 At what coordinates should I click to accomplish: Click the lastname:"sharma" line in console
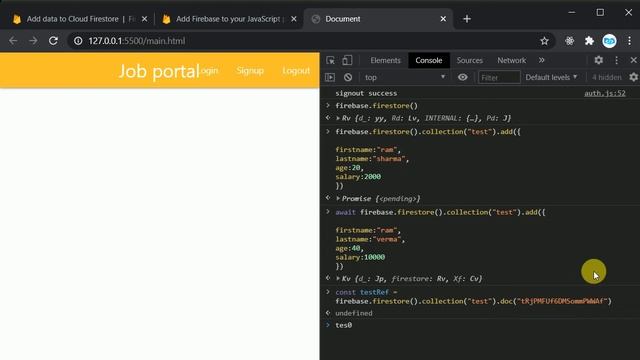[x=372, y=159]
